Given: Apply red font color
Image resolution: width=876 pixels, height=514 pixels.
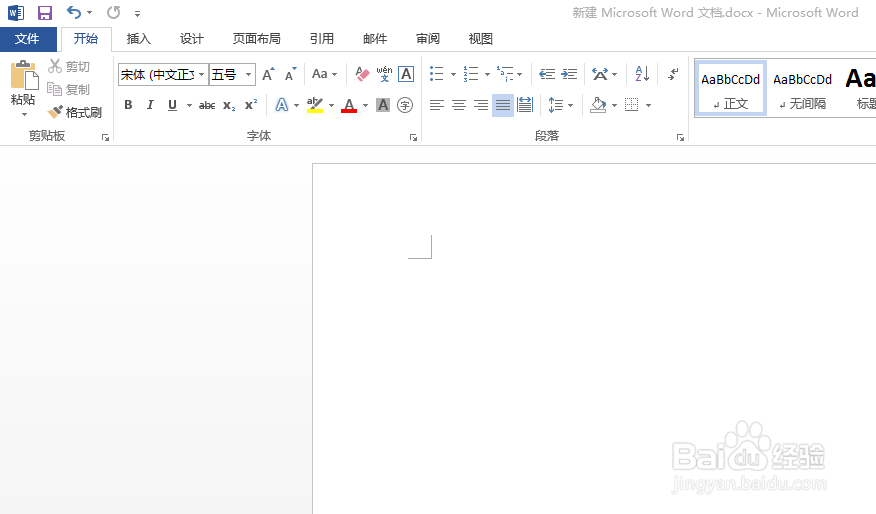Looking at the screenshot, I should click(x=349, y=104).
